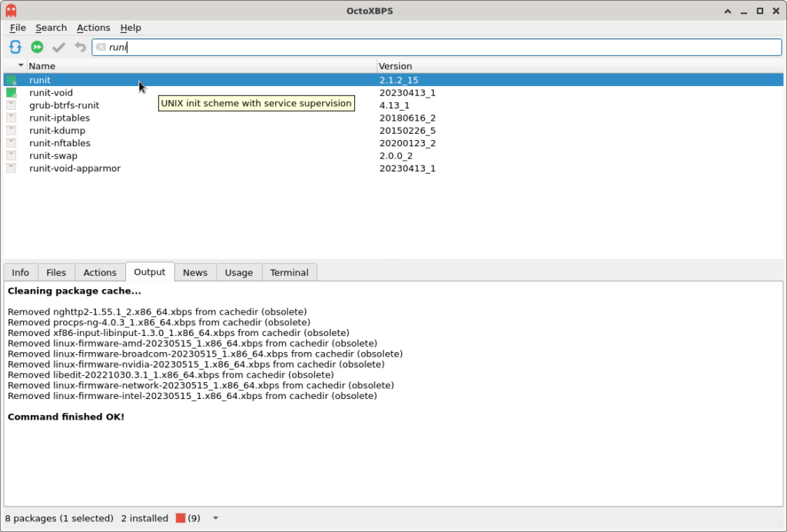Viewport: 787px width, 532px height.
Task: Click the green system upgrade icon
Action: click(37, 48)
